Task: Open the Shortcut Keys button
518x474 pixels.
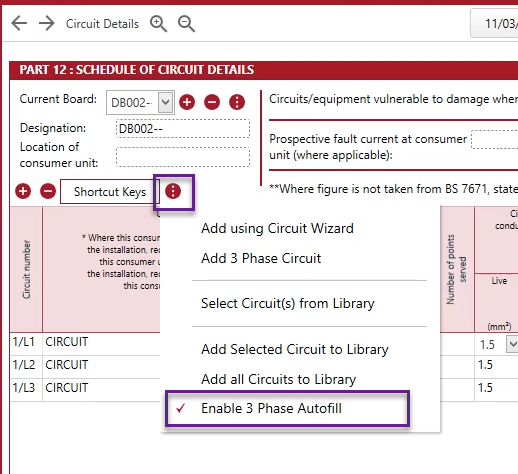Action: [110, 192]
